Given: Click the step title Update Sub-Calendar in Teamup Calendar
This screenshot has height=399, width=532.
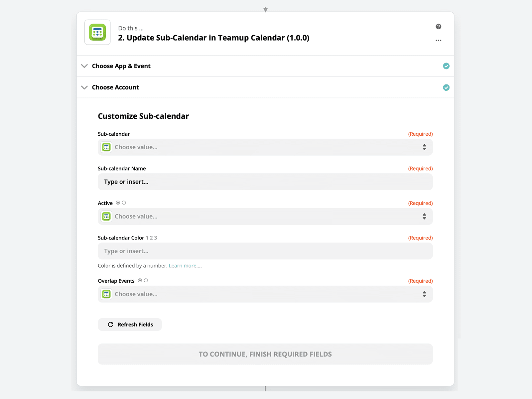Looking at the screenshot, I should coord(214,38).
